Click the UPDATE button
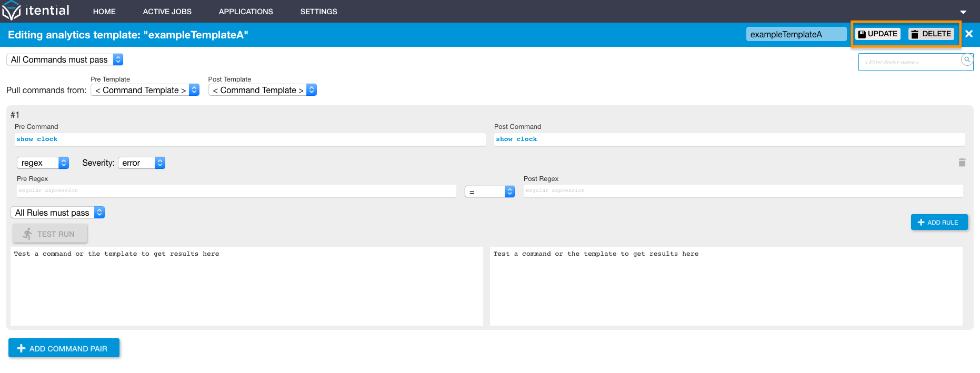Screen dimensions: 980x373 878,34
